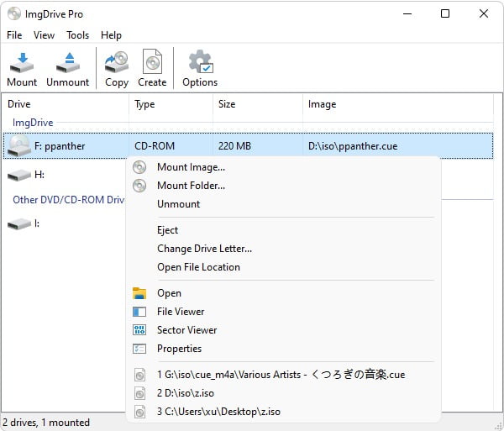This screenshot has height=431, width=504.
Task: Click the file icon of recent item 1
Action: tap(139, 375)
